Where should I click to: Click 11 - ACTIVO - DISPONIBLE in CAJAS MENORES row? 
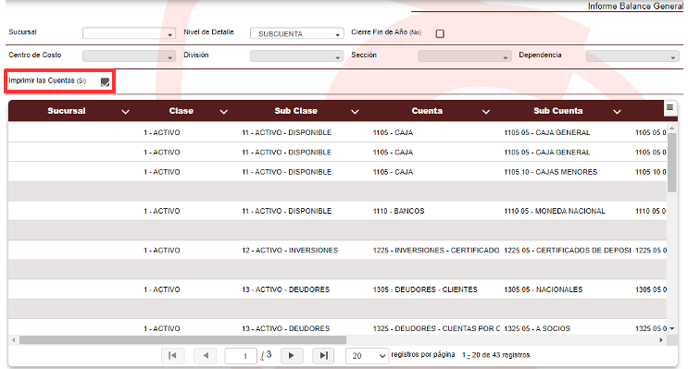287,172
